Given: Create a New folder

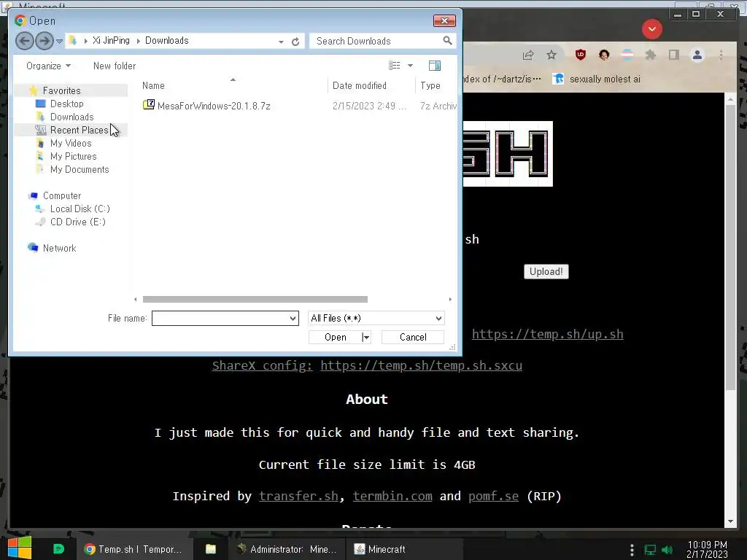Looking at the screenshot, I should pyautogui.click(x=115, y=66).
